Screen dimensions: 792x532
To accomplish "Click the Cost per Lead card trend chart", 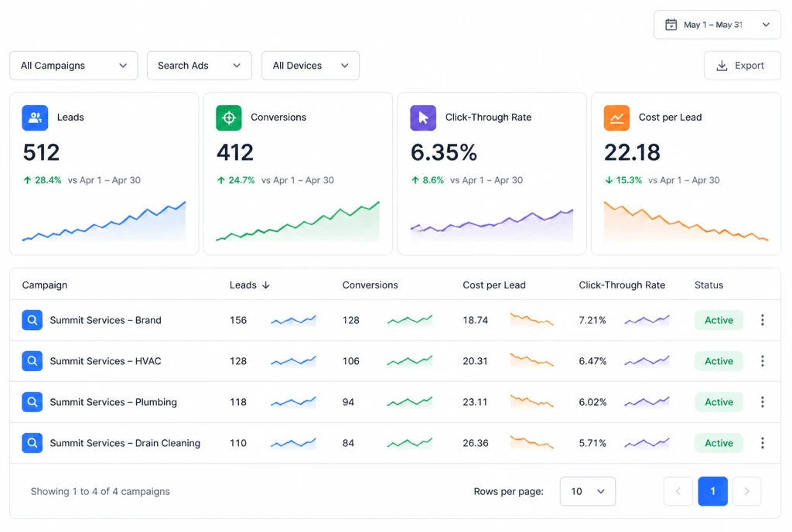I will tap(686, 221).
